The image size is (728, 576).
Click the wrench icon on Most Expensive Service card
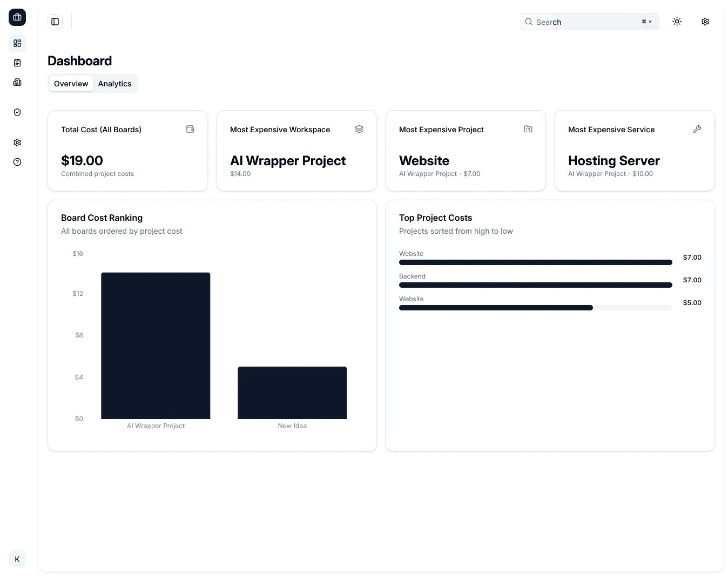(x=697, y=129)
